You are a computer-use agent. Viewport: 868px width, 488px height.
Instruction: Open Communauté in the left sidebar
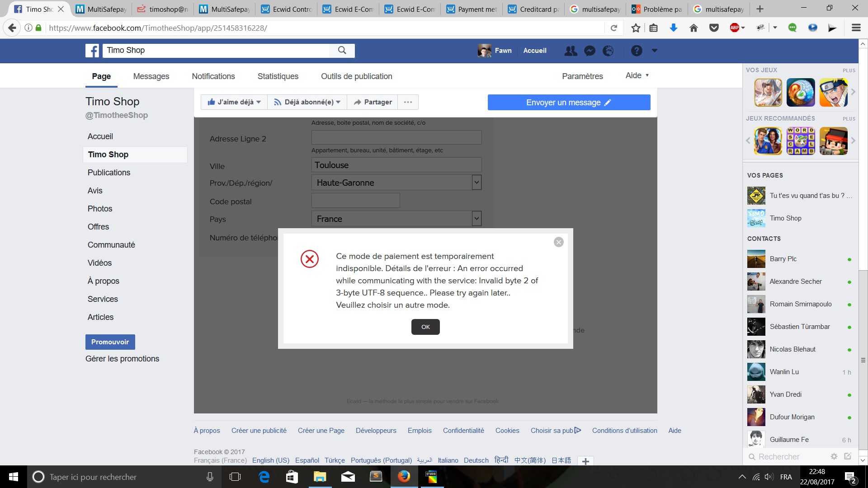tap(111, 245)
